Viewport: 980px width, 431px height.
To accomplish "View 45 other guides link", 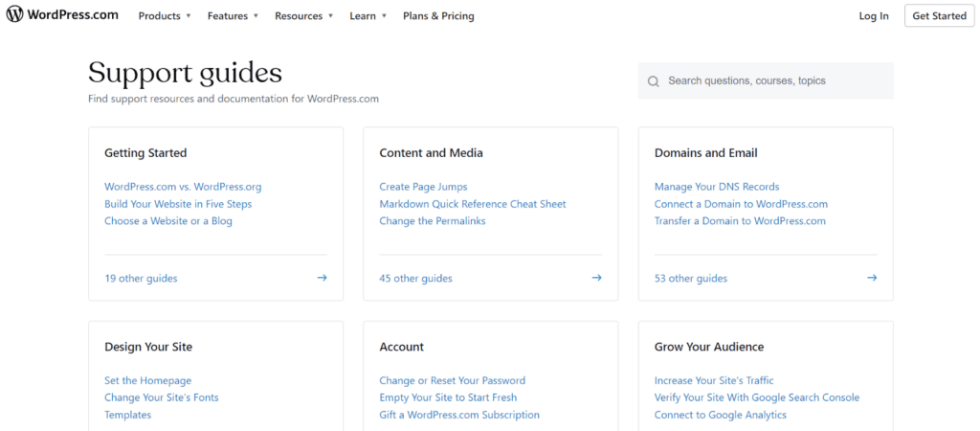I will [415, 279].
